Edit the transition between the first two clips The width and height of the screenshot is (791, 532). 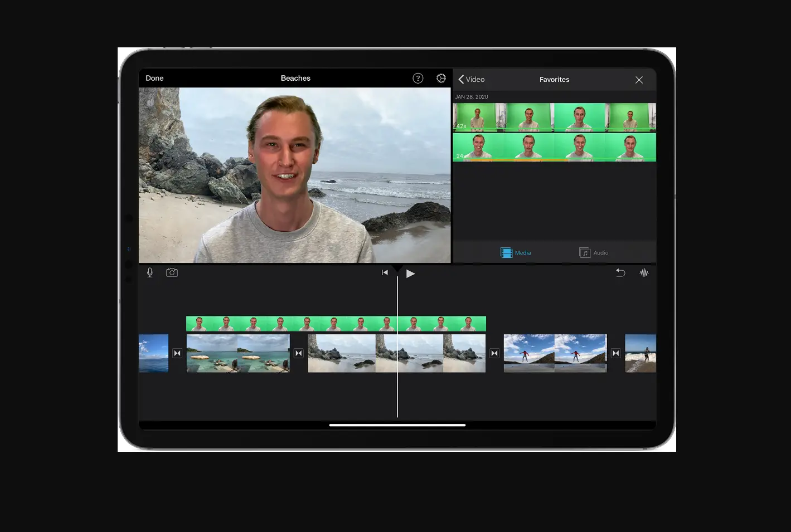pyautogui.click(x=177, y=353)
